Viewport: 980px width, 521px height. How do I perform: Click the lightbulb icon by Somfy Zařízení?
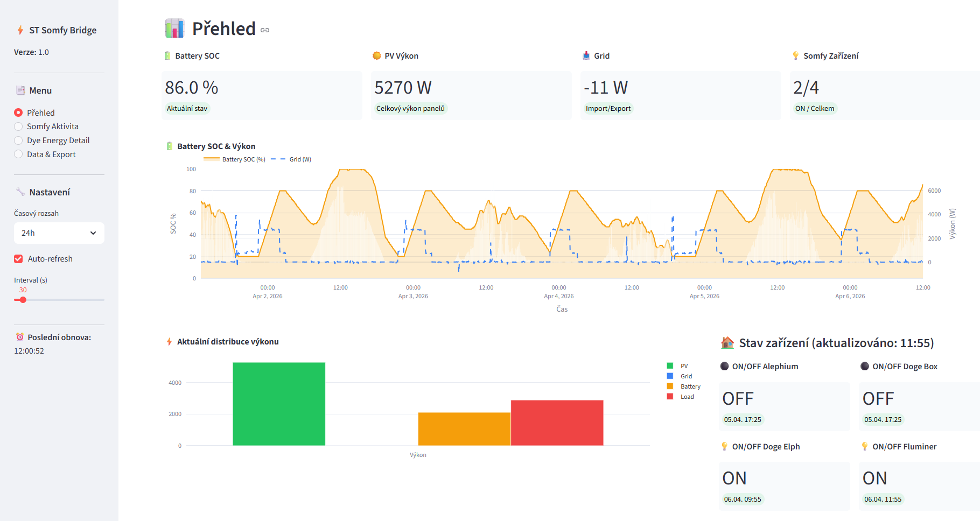pyautogui.click(x=796, y=56)
